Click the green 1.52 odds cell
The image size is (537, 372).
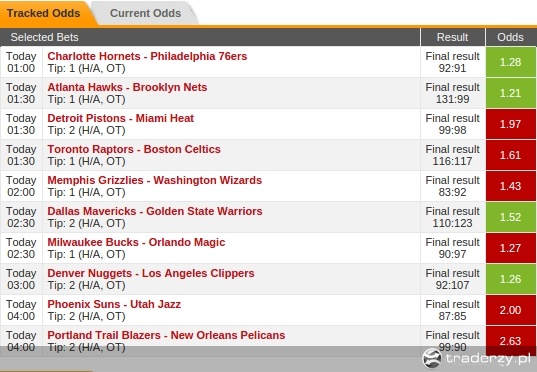click(511, 217)
